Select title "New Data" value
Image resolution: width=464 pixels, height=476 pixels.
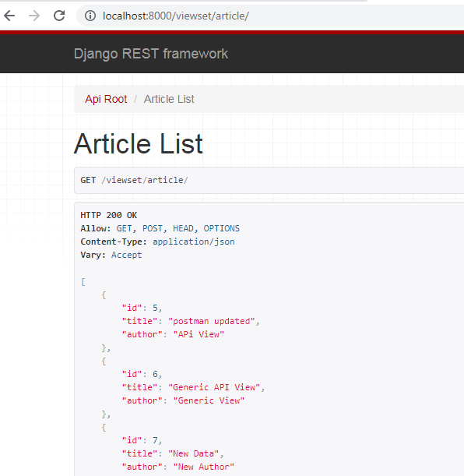(x=194, y=453)
